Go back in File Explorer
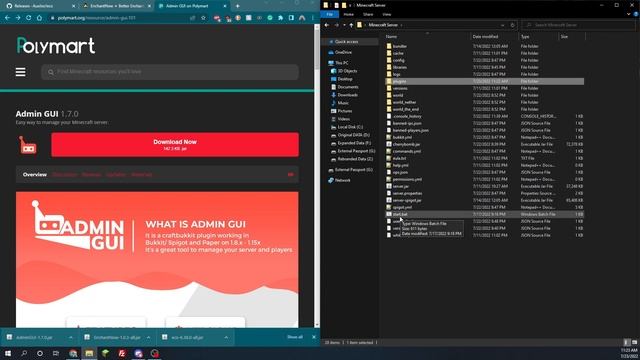Screen dimensions: 640x360 click(327, 25)
